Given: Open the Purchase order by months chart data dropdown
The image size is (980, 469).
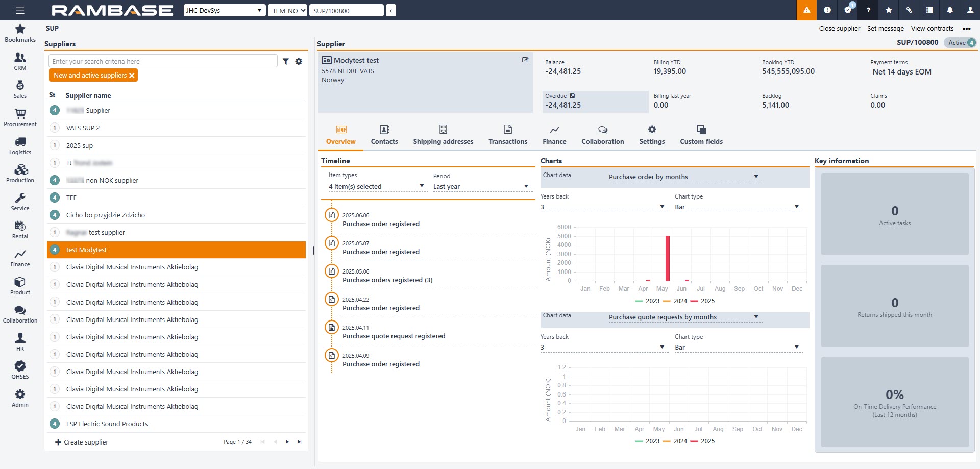Looking at the screenshot, I should [683, 177].
